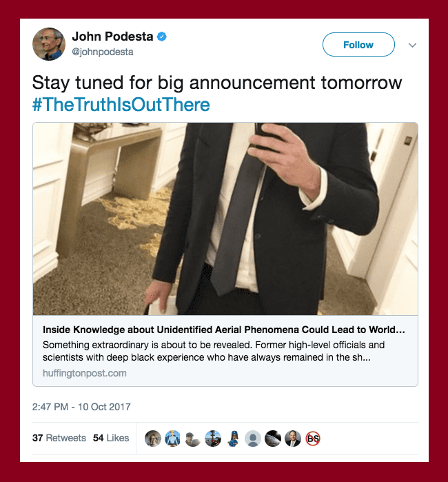
Task: Open the linked article preview image
Action: (x=225, y=219)
